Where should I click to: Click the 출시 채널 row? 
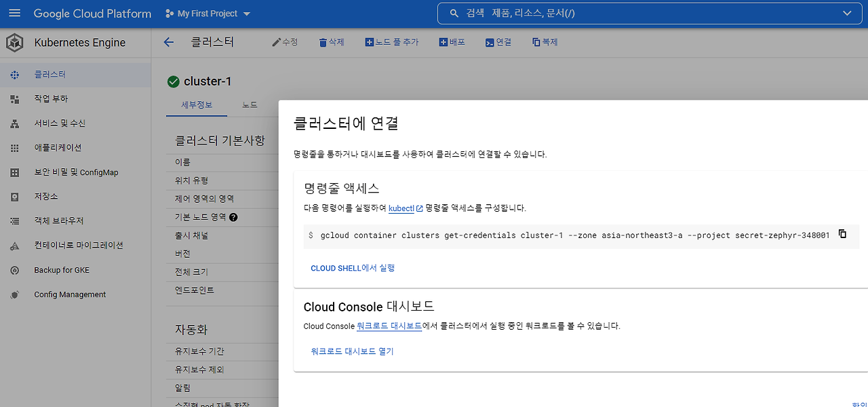pos(222,235)
